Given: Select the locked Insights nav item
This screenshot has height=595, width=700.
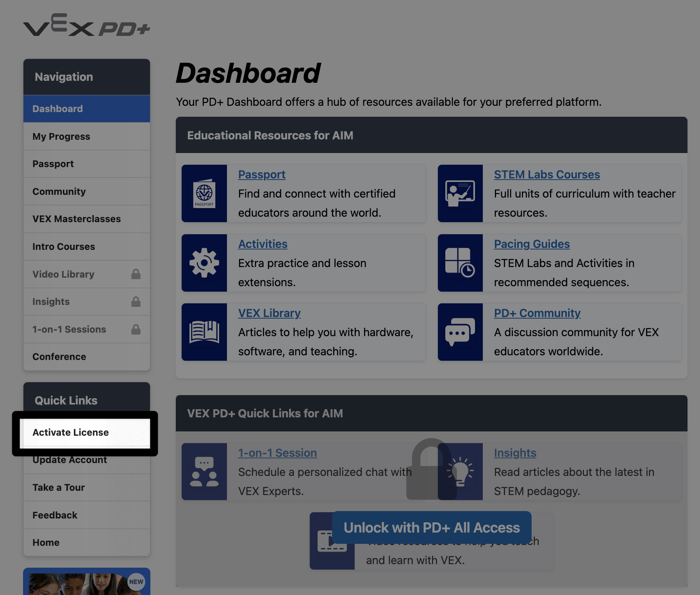Looking at the screenshot, I should tap(87, 302).
